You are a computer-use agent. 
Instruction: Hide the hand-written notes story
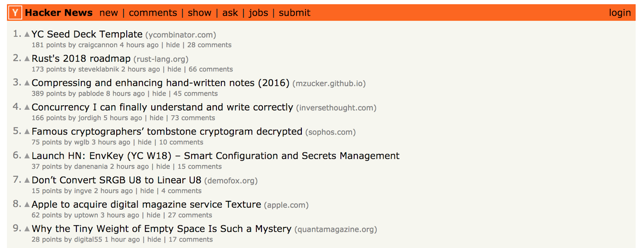point(159,94)
